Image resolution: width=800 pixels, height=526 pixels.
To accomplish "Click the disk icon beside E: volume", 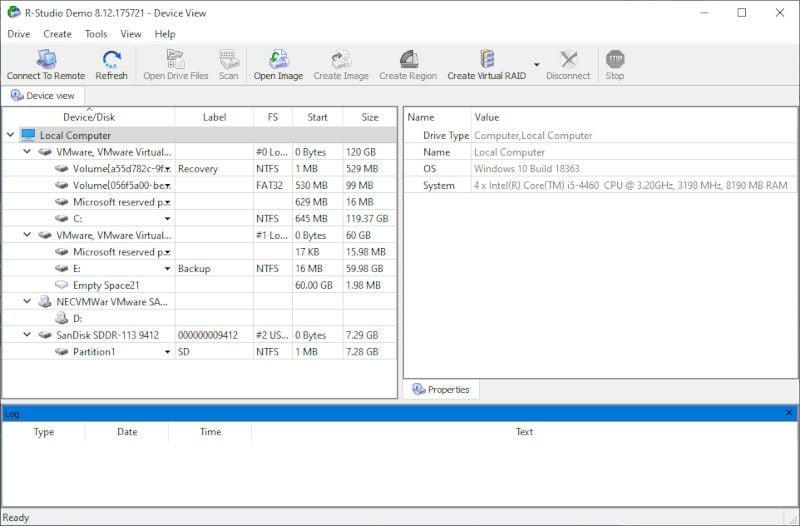I will point(61,268).
